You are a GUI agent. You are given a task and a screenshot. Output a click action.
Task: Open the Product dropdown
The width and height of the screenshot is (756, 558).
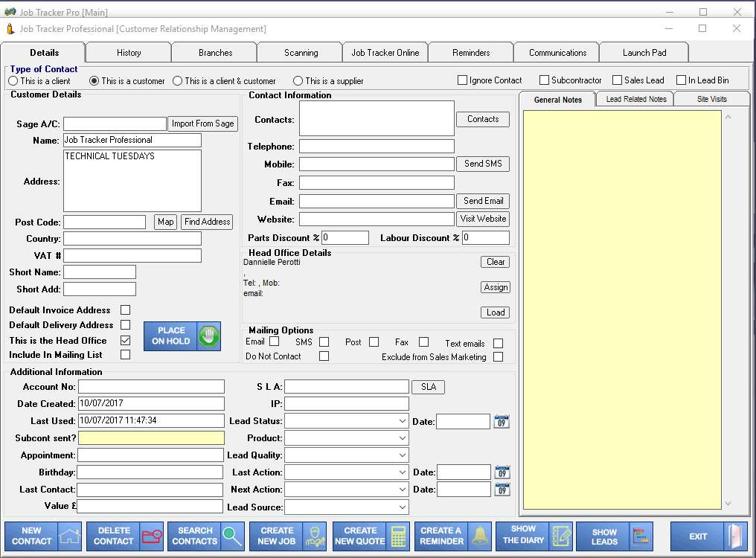402,438
